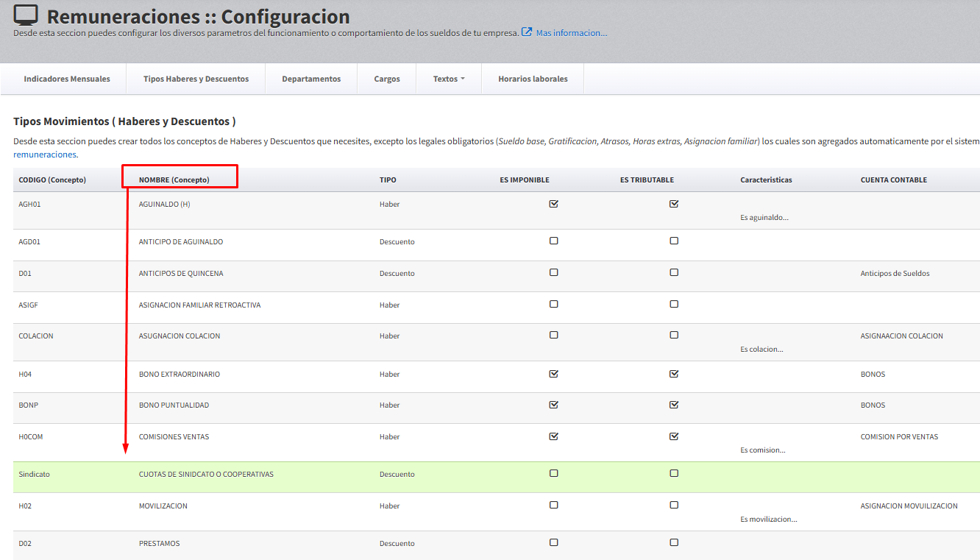Select the H04 code cell

[25, 375]
